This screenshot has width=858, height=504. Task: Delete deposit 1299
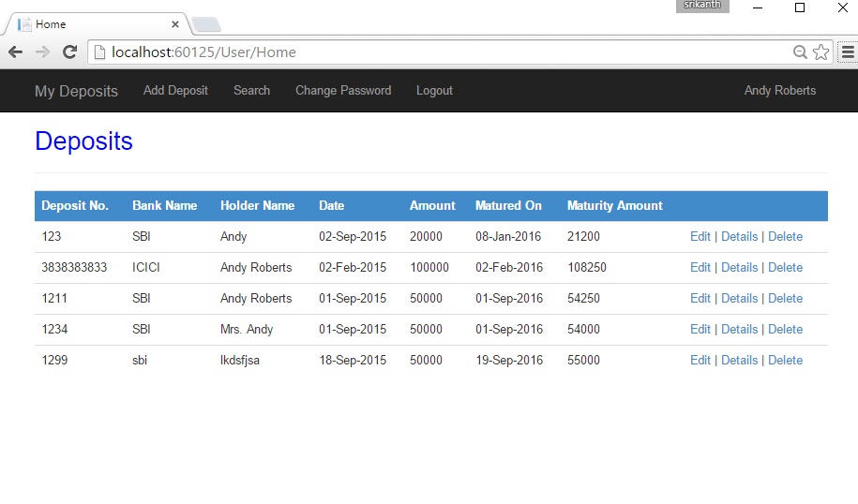(785, 360)
